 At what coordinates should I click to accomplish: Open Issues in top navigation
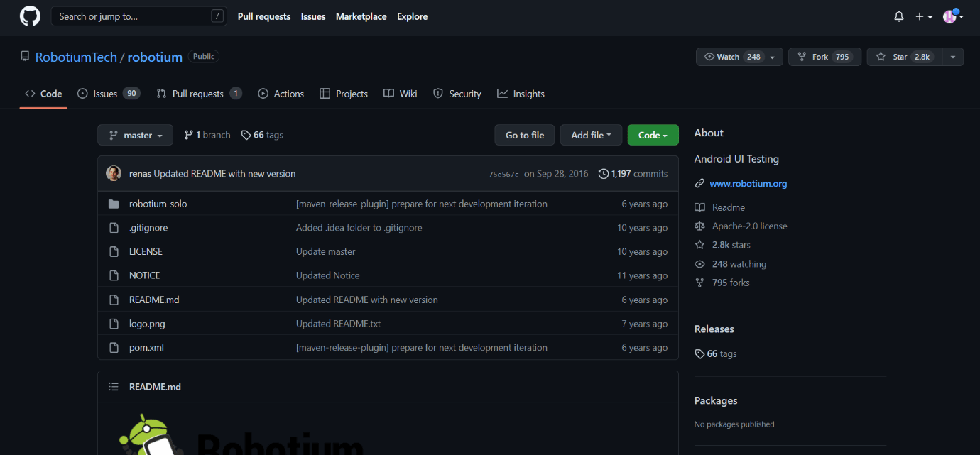point(313,16)
